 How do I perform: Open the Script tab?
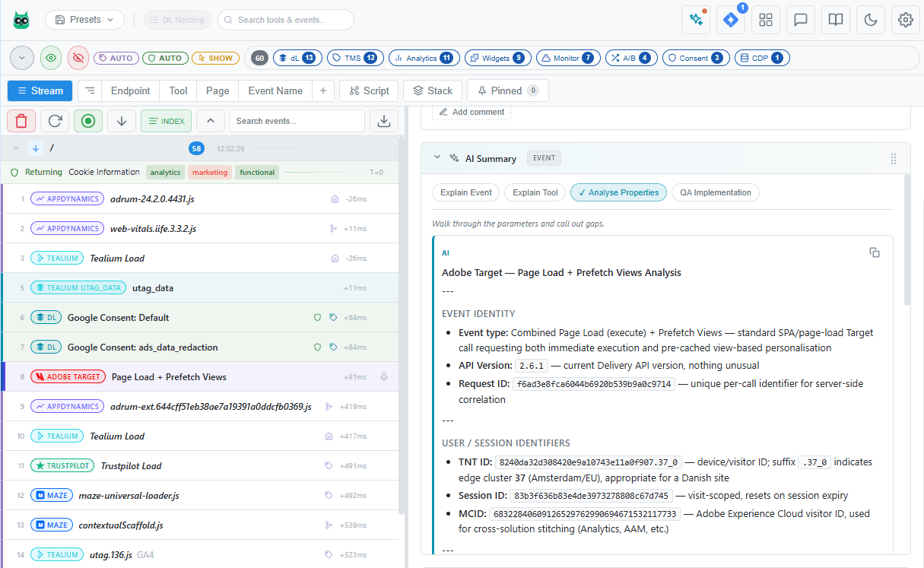pyautogui.click(x=369, y=90)
